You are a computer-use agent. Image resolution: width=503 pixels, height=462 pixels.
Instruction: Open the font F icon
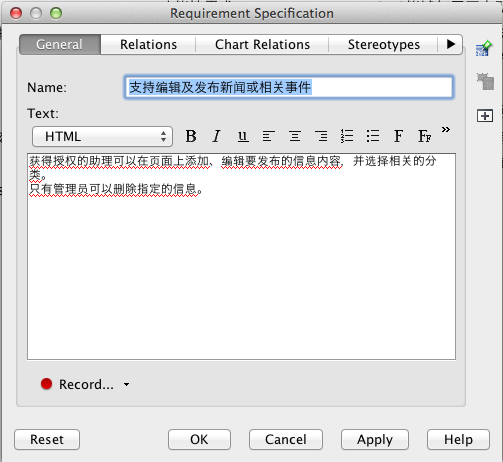398,136
